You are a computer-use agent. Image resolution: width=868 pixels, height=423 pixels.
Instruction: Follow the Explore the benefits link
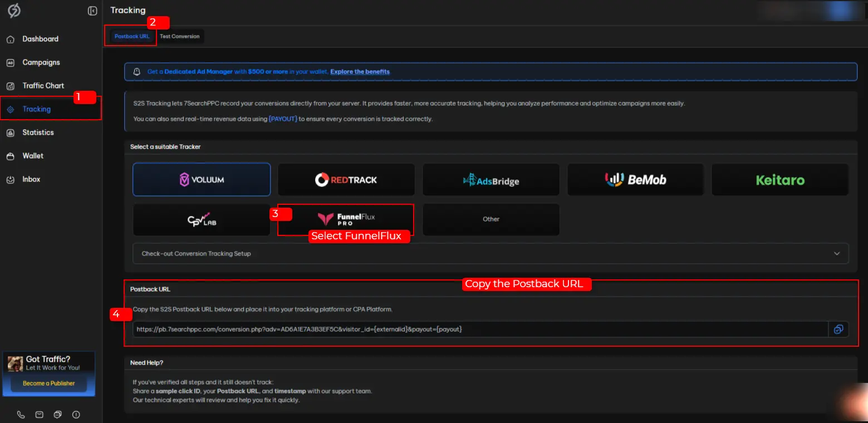coord(360,72)
